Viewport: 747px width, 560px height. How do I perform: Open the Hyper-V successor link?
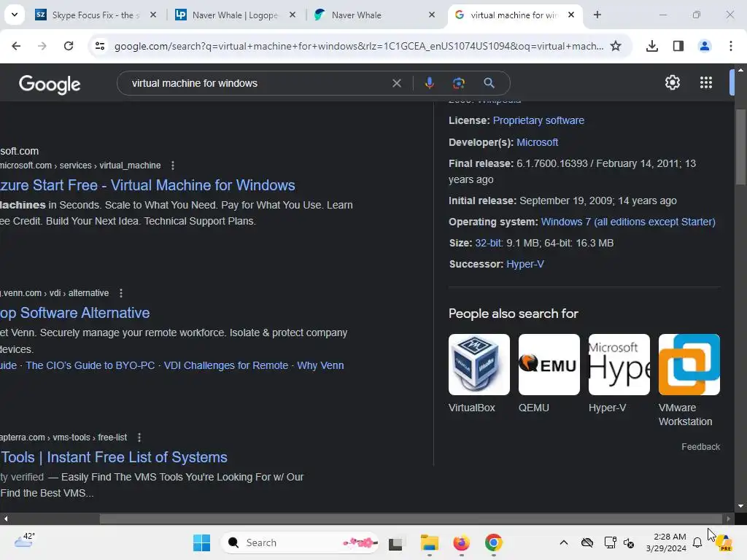point(525,264)
